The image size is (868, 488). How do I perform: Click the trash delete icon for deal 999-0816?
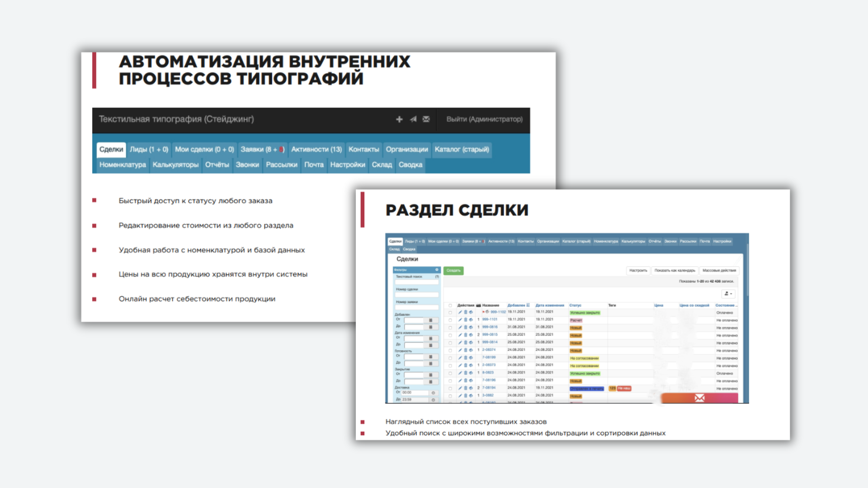click(465, 327)
